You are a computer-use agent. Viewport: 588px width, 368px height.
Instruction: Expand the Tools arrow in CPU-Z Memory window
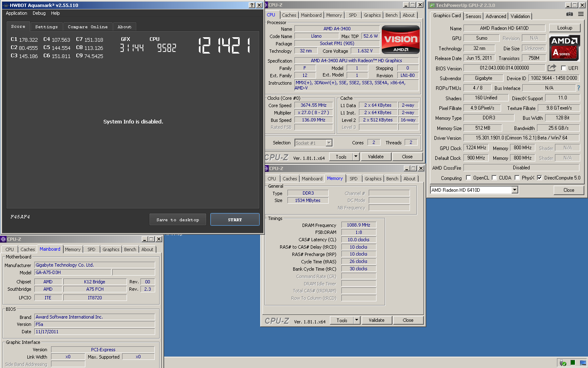pos(356,320)
